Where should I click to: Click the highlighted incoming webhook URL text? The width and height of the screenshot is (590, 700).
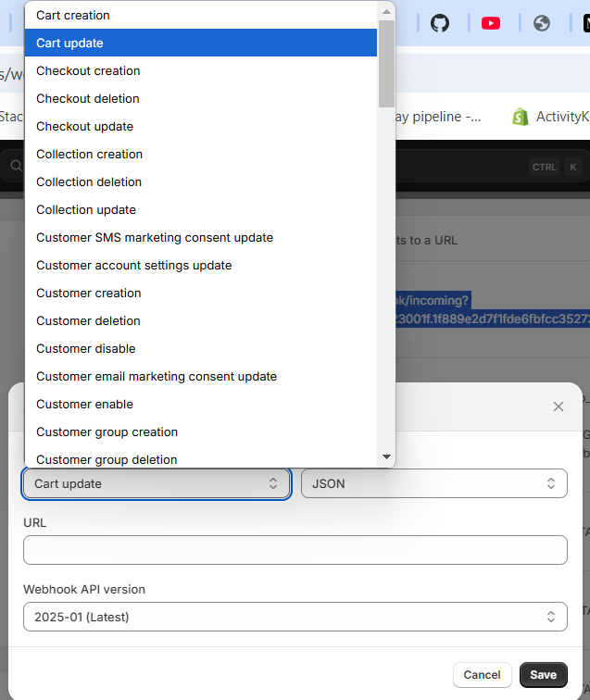[491, 310]
